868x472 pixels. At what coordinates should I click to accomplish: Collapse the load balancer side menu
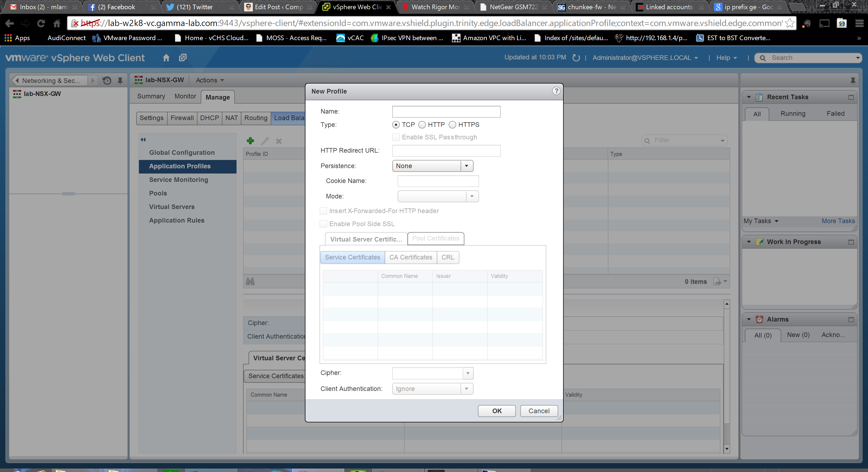click(143, 139)
